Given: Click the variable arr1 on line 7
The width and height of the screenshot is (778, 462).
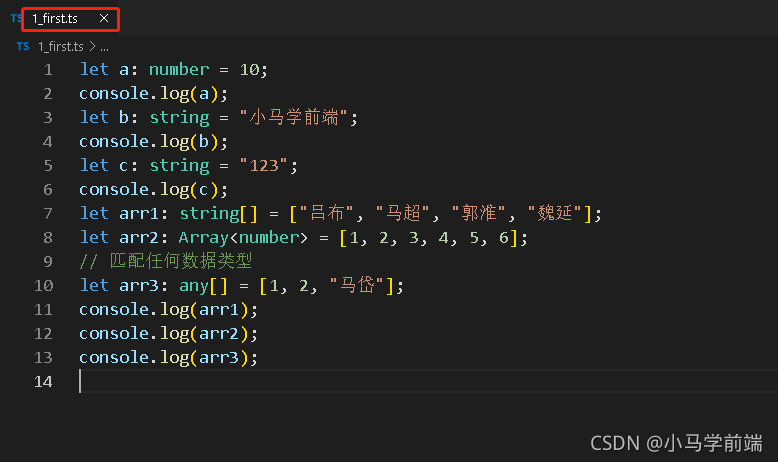Looking at the screenshot, I should pos(139,214).
